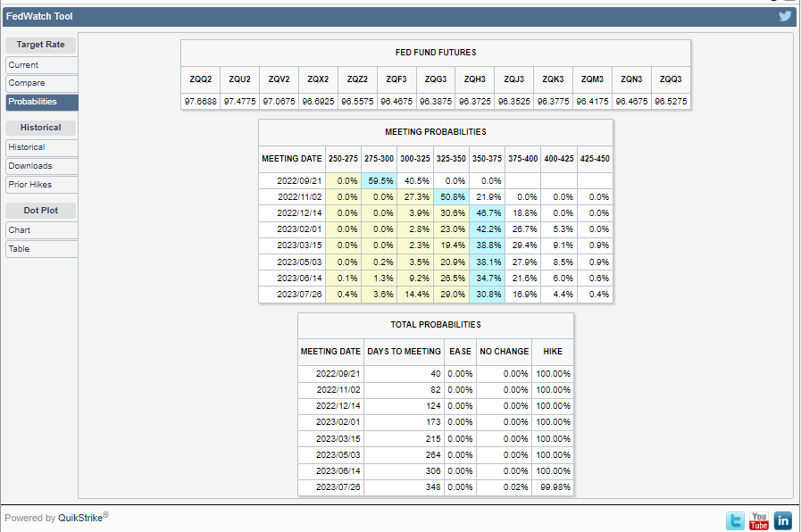Switch to the Compare view
This screenshot has height=532, width=801.
tap(40, 83)
